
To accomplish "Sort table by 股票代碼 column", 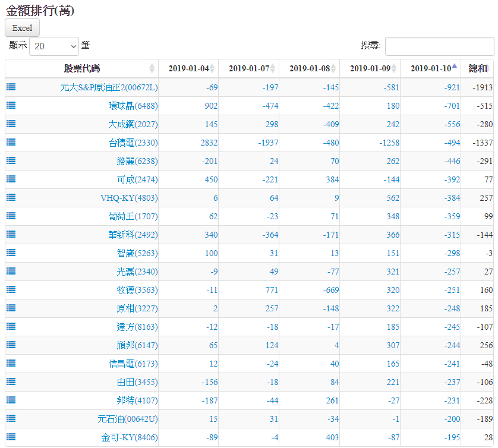I will point(82,68).
